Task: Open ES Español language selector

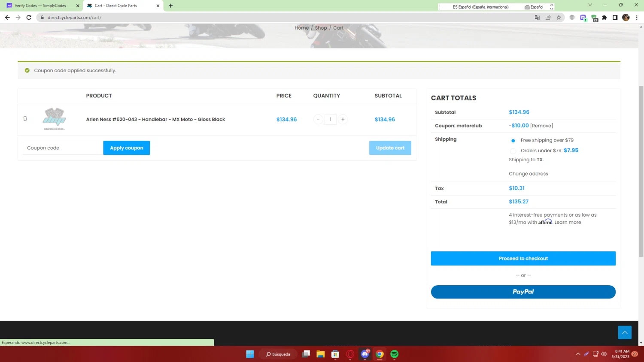Action: click(480, 7)
